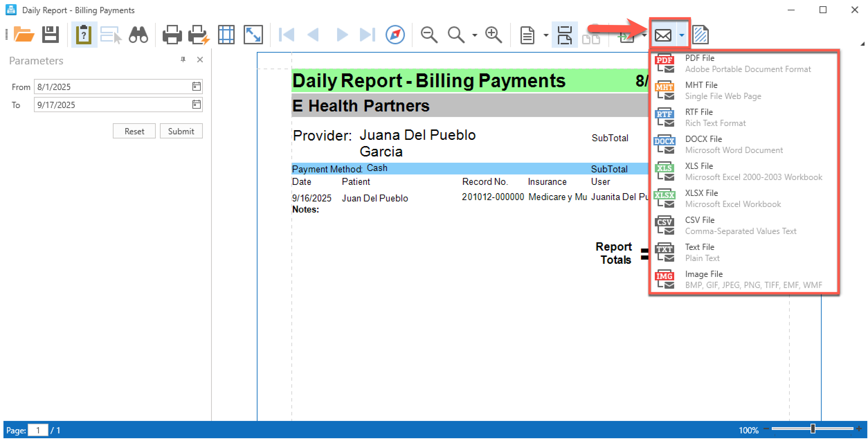Open the Search binoculars tool
The image size is (868, 441).
(138, 35)
